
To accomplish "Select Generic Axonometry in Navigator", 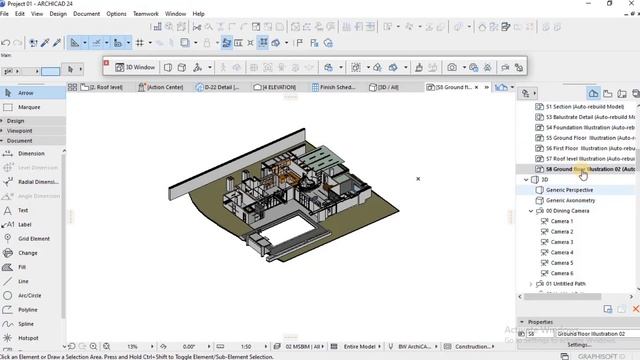I will coord(570,201).
